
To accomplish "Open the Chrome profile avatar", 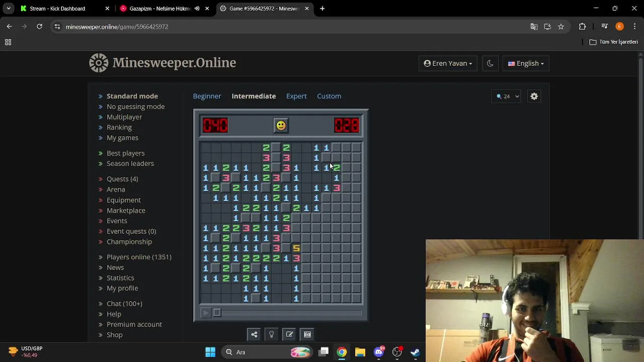I will 620,27.
